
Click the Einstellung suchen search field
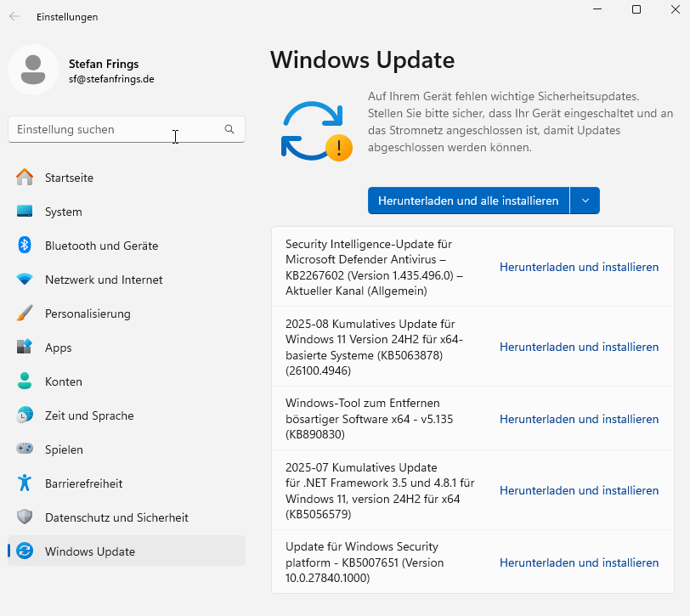pyautogui.click(x=127, y=129)
